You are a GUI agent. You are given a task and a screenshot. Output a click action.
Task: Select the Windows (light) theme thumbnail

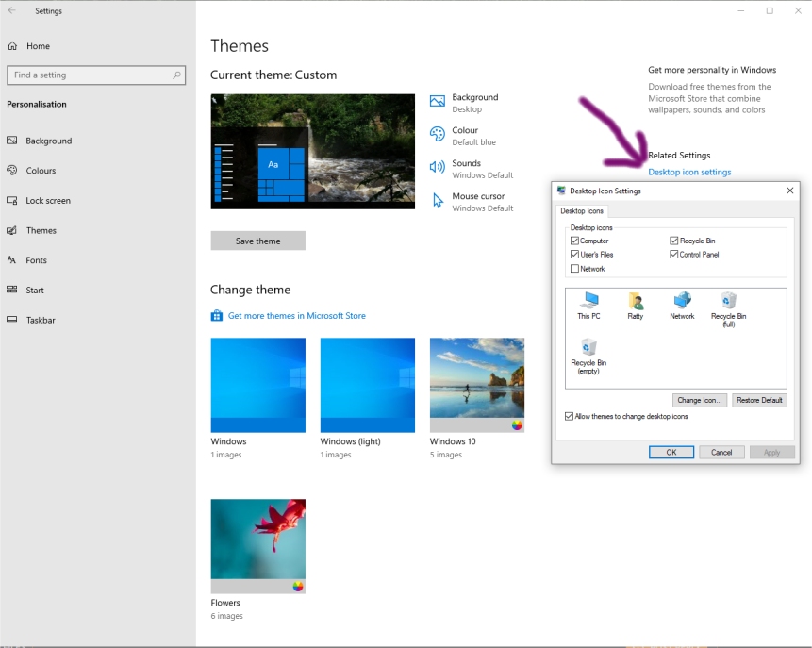pyautogui.click(x=368, y=385)
